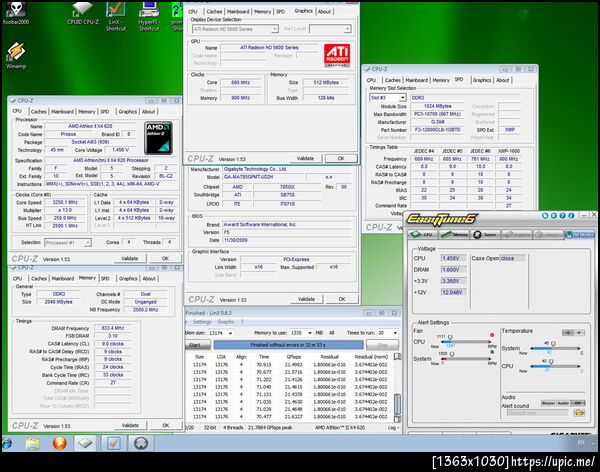
Task: Switch to Caches tab in CPU-Z processor window
Action: point(38,112)
